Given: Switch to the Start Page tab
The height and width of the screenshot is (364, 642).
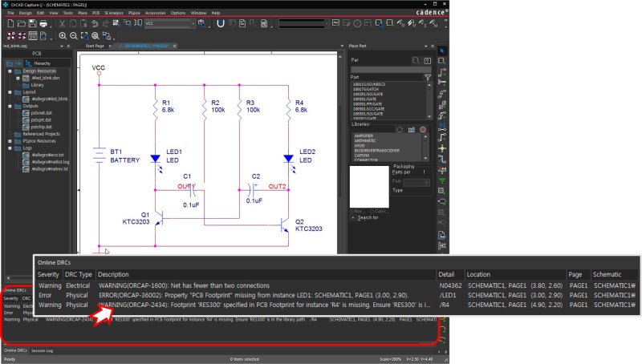Looking at the screenshot, I should click(x=95, y=46).
